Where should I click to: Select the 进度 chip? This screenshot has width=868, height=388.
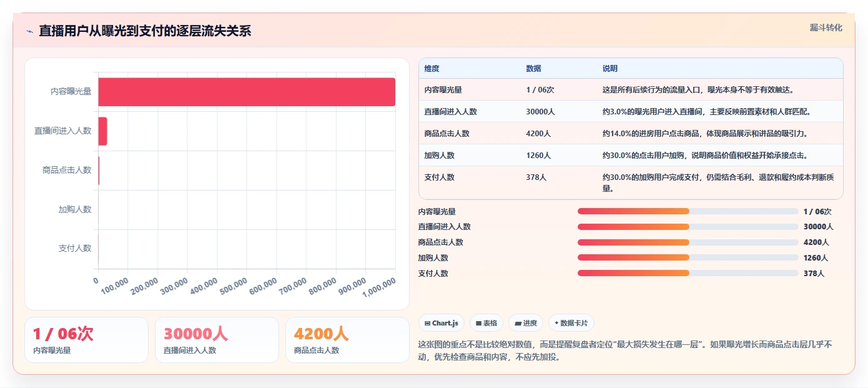[x=526, y=323]
